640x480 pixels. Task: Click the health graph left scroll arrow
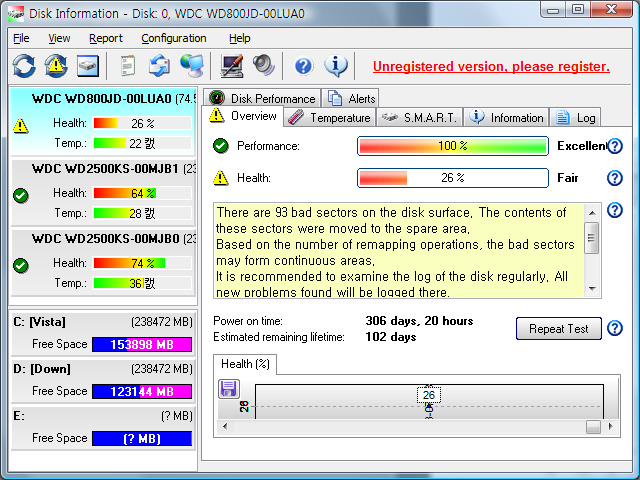pyautogui.click(x=225, y=427)
